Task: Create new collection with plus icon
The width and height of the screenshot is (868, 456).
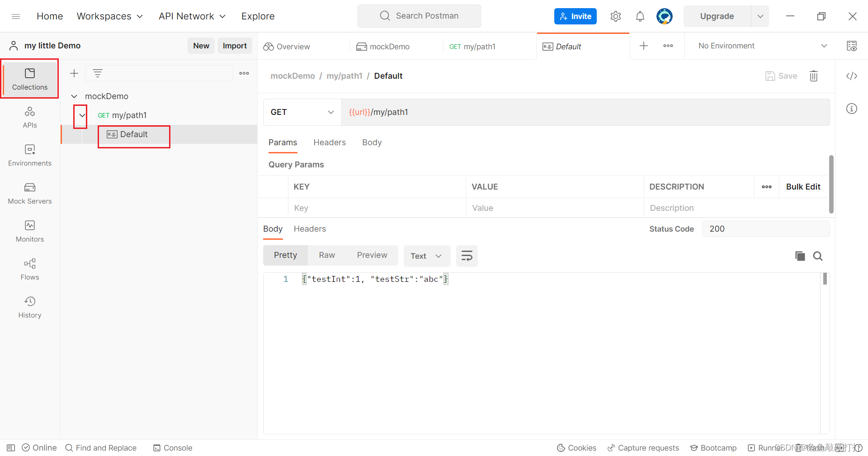Action: 74,73
